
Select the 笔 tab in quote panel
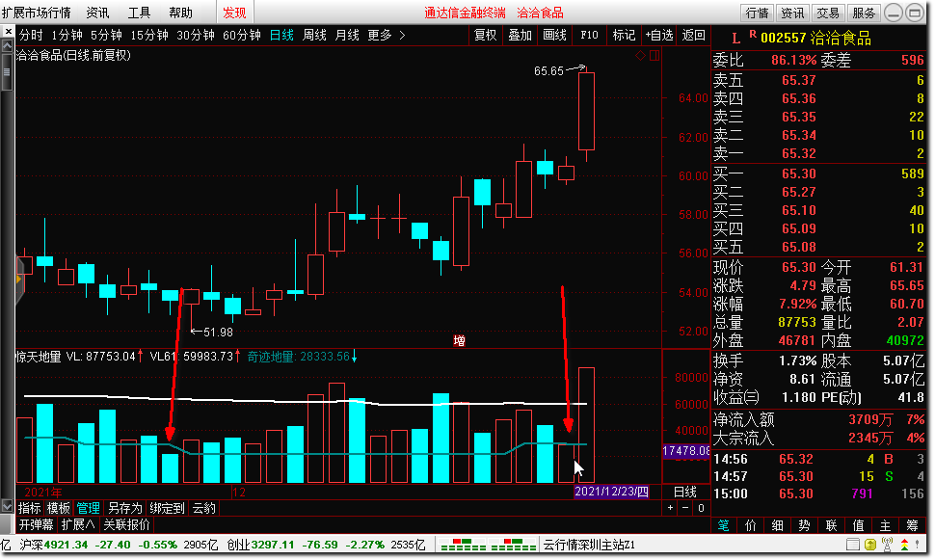[x=723, y=525]
